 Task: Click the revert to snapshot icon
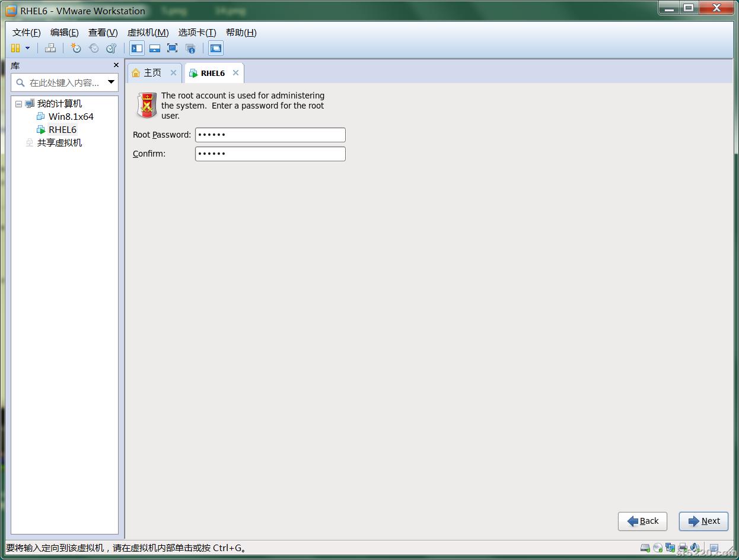94,48
